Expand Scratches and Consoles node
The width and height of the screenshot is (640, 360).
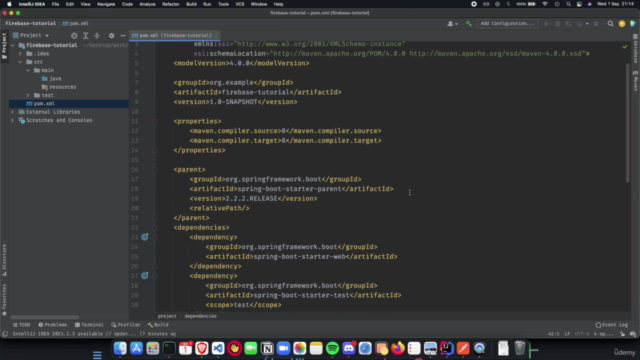pyautogui.click(x=12, y=120)
